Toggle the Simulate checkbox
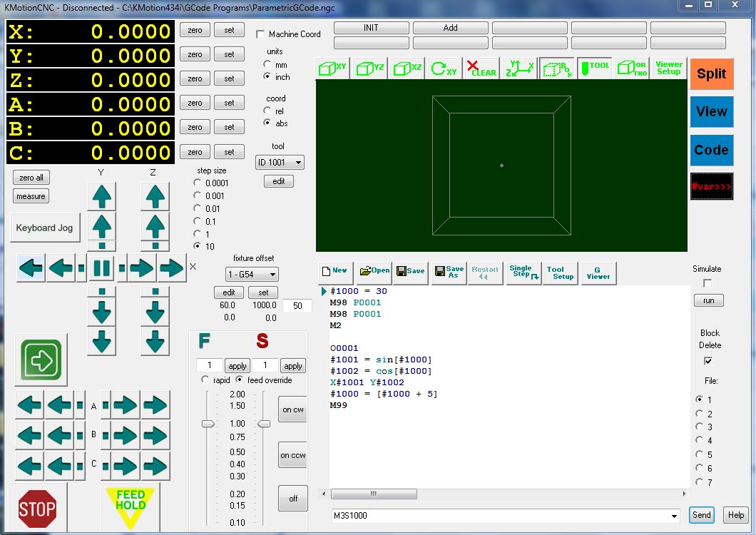 click(708, 283)
